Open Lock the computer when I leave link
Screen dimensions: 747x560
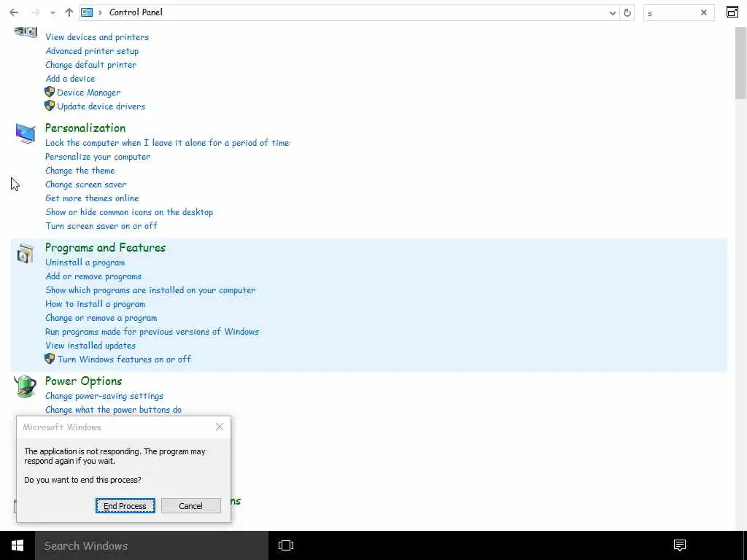[x=167, y=143]
